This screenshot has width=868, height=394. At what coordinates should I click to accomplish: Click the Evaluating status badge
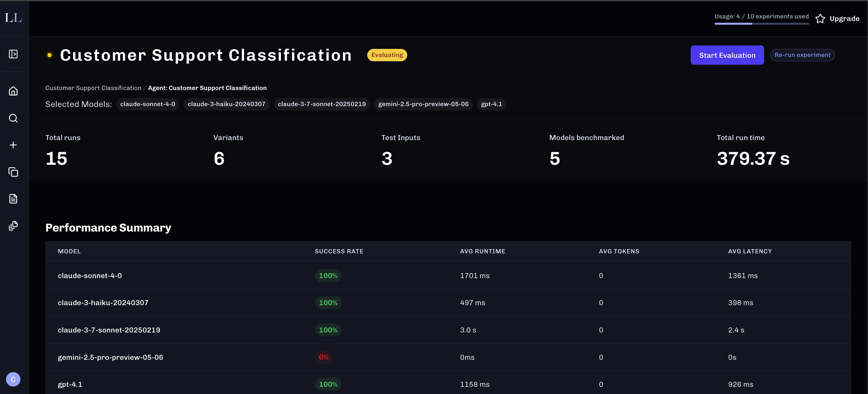[387, 55]
